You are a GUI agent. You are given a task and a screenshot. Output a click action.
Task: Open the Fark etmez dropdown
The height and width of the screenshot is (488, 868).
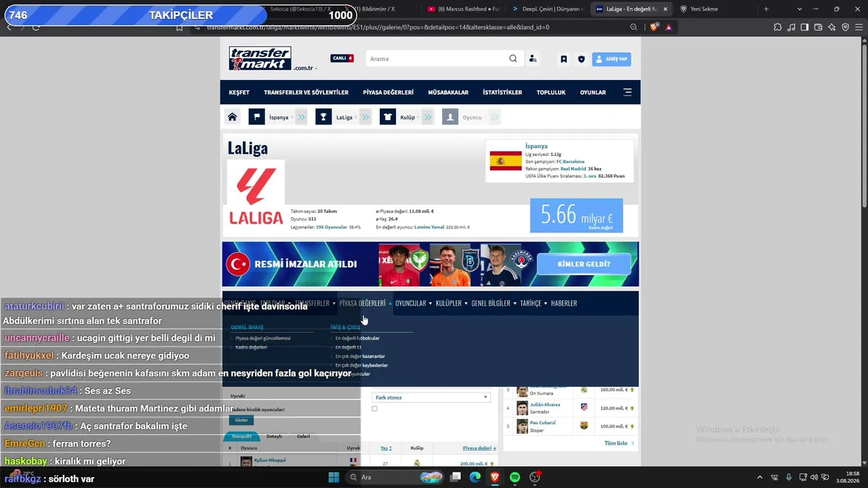pyautogui.click(x=431, y=397)
